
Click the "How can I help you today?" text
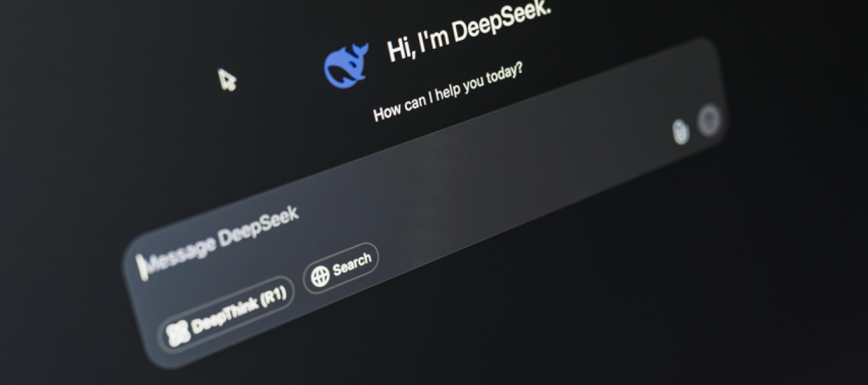447,92
